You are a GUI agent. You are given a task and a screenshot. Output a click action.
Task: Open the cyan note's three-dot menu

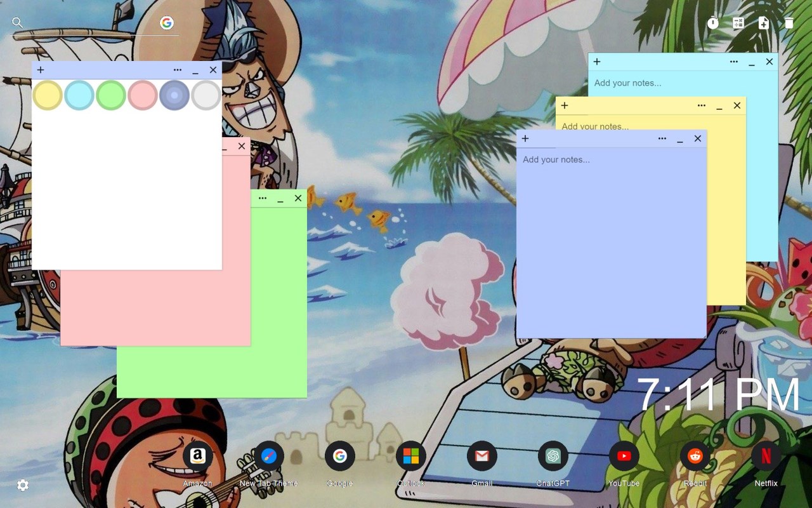coord(734,62)
